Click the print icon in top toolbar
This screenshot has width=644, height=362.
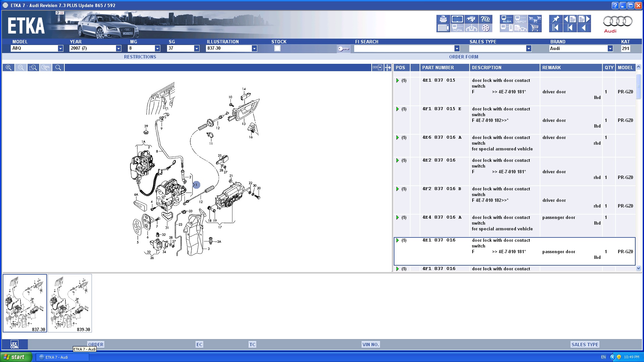(x=443, y=19)
